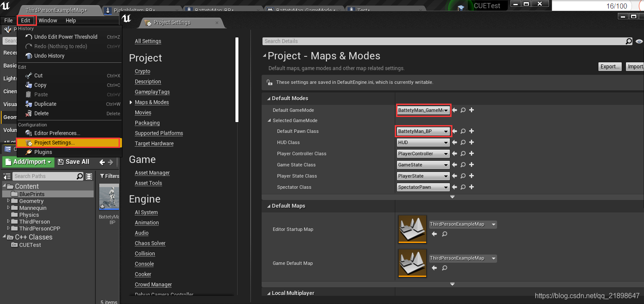
Task: Expand advanced arrow under Spectator Class
Action: click(452, 197)
